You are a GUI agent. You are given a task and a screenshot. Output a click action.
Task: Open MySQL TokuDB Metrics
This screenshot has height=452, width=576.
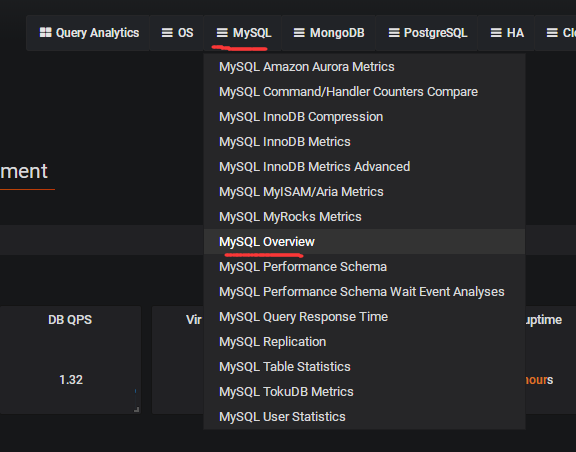point(364,392)
